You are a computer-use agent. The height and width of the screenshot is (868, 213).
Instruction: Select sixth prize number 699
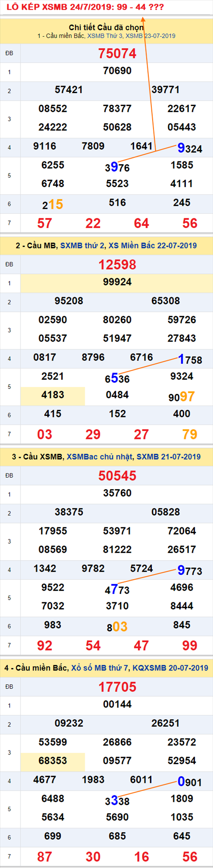click(53, 836)
